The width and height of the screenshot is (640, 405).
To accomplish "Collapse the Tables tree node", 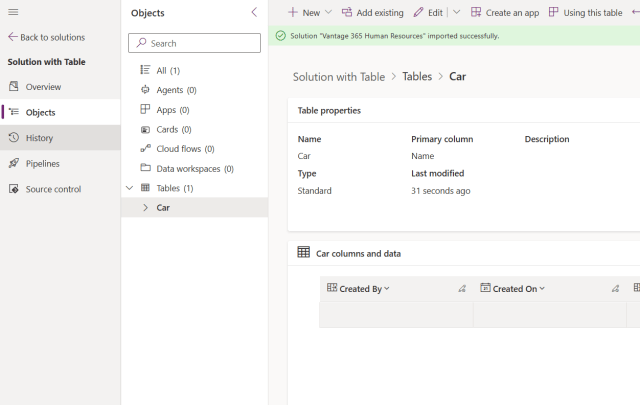I will [129, 188].
